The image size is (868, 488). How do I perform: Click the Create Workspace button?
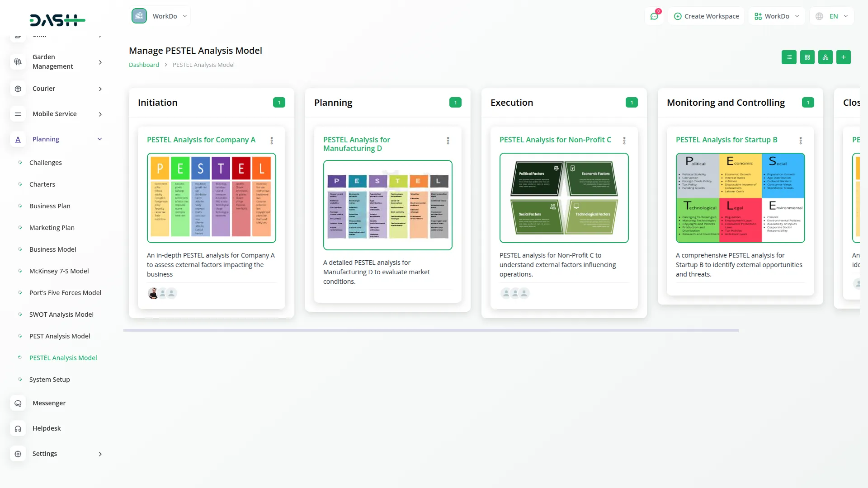pos(706,16)
